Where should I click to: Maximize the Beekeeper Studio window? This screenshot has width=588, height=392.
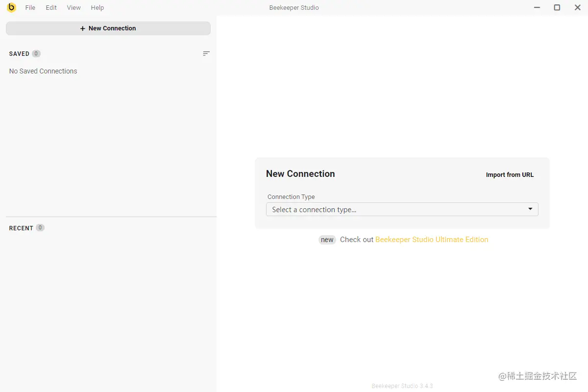pyautogui.click(x=557, y=7)
